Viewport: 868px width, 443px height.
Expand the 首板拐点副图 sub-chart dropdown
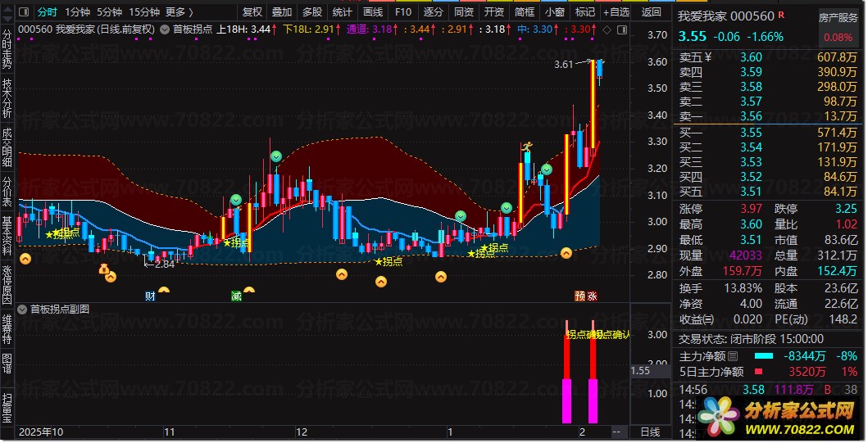point(22,310)
